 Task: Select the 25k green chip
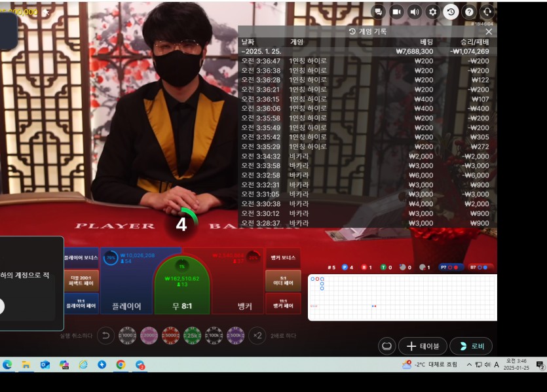click(192, 336)
